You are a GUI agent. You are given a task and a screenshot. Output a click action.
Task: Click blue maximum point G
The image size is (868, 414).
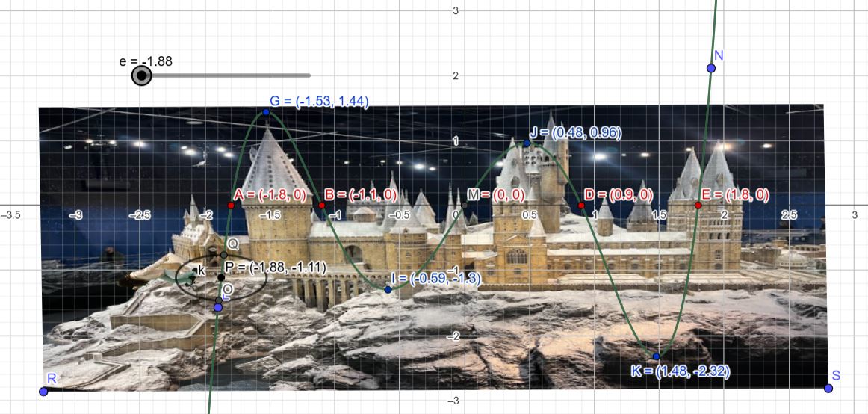pyautogui.click(x=266, y=112)
